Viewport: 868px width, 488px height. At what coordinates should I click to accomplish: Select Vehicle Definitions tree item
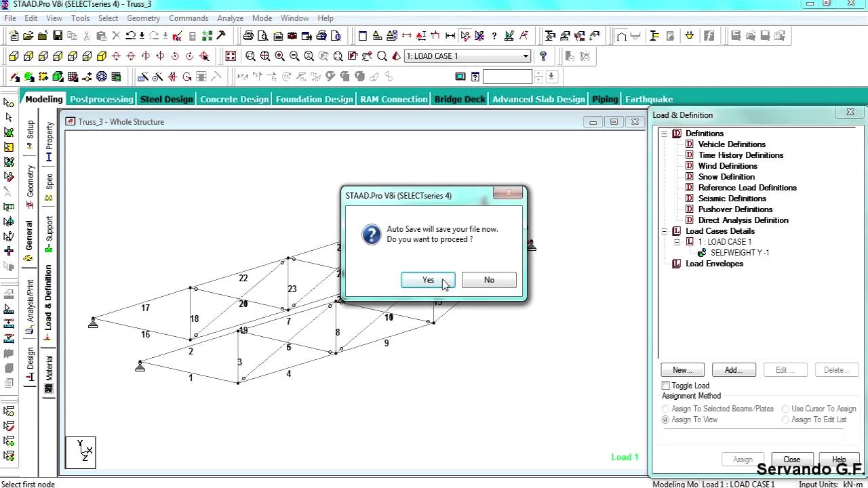pos(732,144)
